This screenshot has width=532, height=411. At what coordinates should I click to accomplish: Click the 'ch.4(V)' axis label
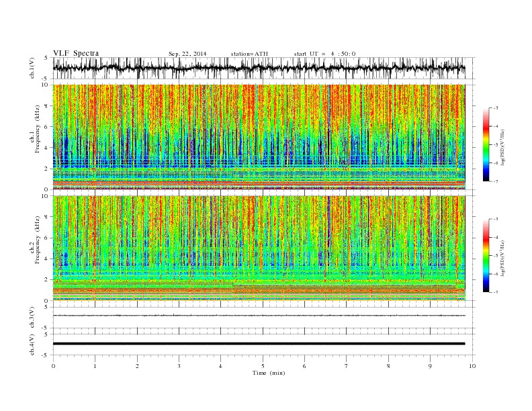[x=32, y=345]
